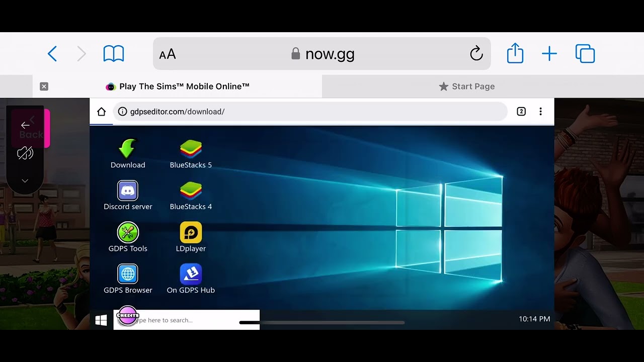Image resolution: width=644 pixels, height=362 pixels.
Task: Select the gdpseditor.com/download/ URL field
Action: tap(310, 112)
